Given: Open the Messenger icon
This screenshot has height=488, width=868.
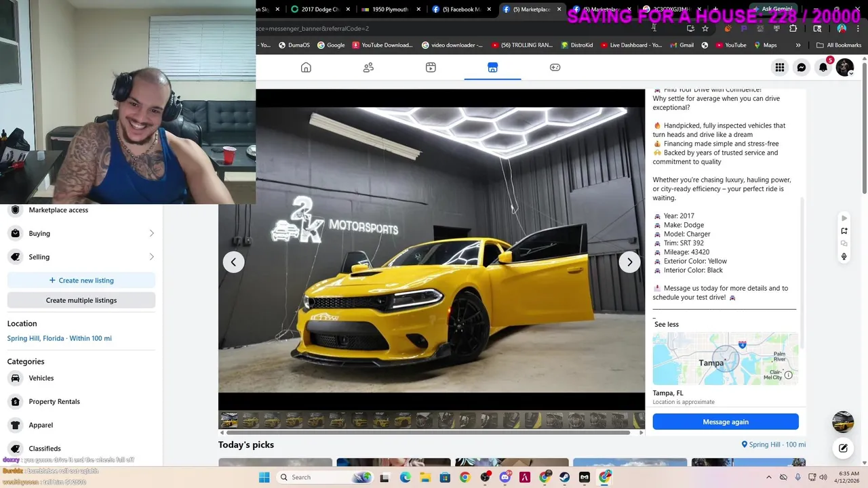Looking at the screenshot, I should (802, 67).
